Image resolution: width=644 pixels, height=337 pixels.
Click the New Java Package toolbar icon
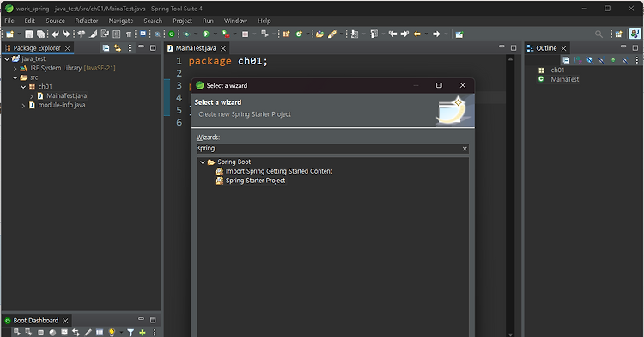pos(286,34)
